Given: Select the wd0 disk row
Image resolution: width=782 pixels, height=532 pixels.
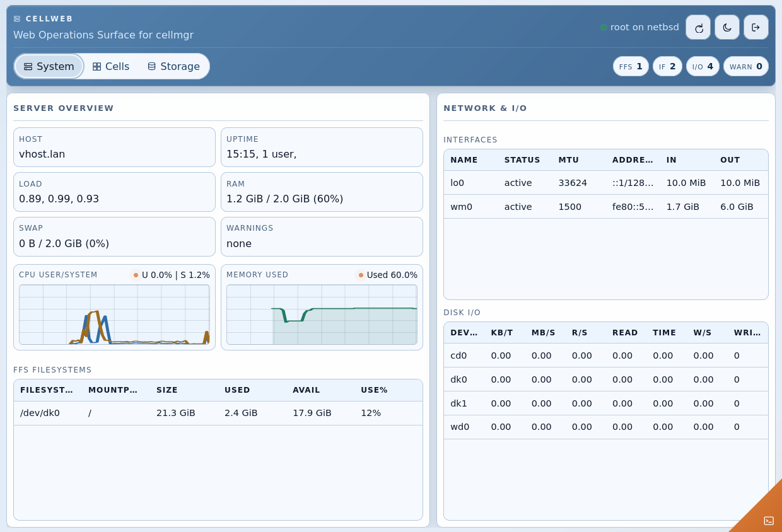Looking at the screenshot, I should pos(605,427).
